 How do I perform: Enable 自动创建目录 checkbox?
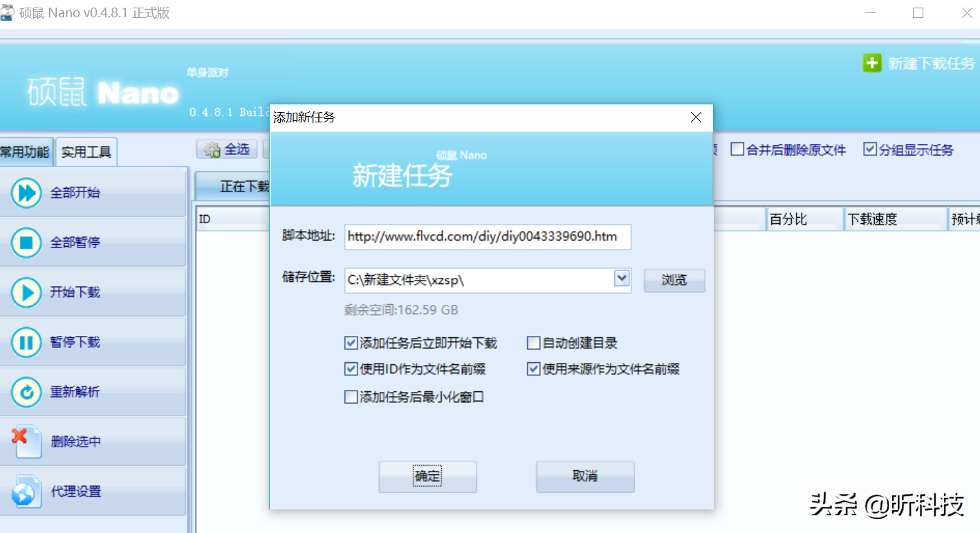[533, 343]
